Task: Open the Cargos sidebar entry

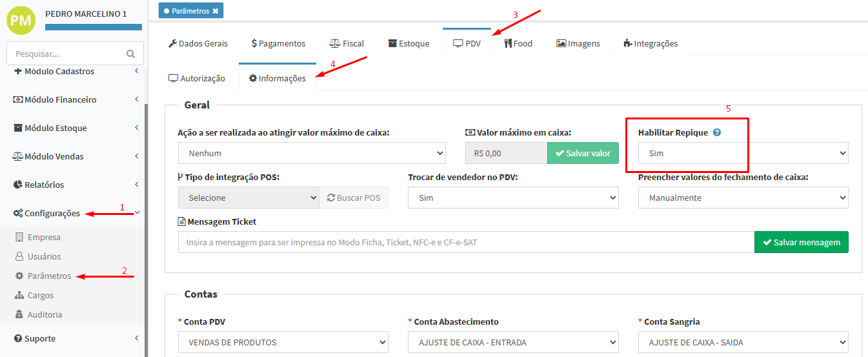Action: (x=40, y=295)
